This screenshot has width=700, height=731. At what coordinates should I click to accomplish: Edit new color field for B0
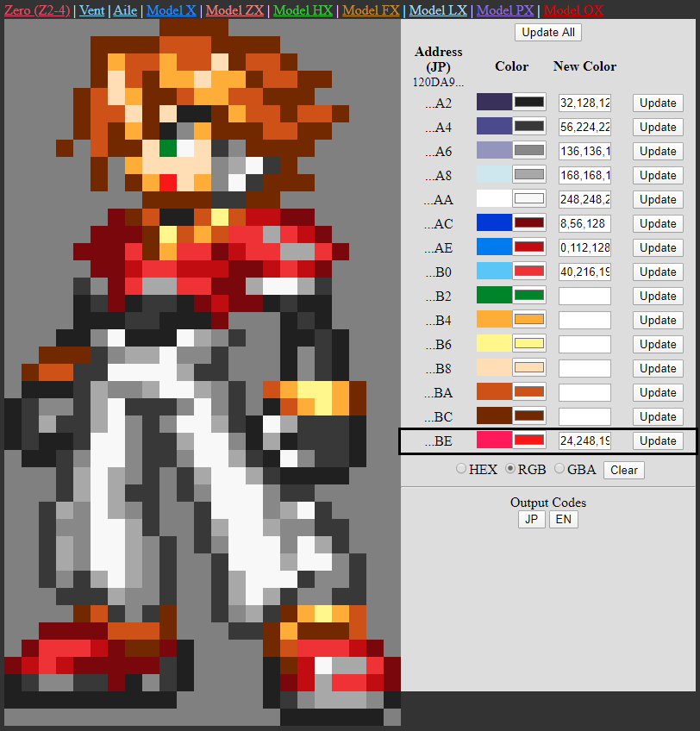click(x=584, y=272)
